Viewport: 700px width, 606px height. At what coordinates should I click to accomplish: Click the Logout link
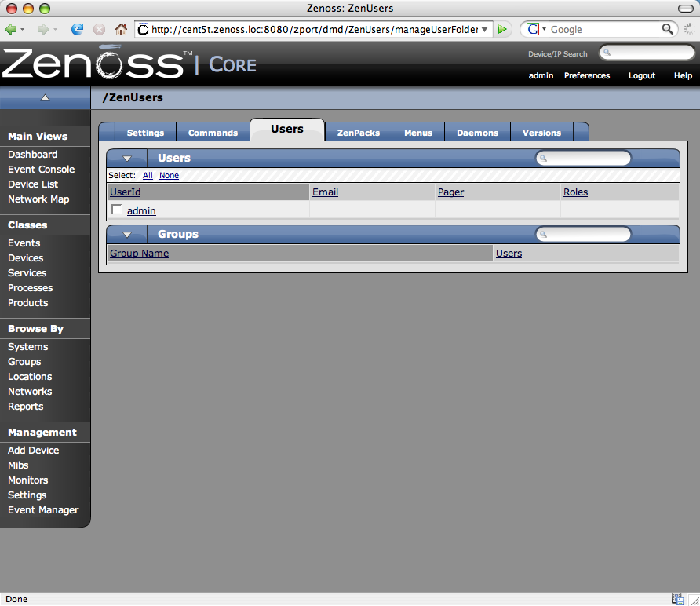tap(641, 75)
